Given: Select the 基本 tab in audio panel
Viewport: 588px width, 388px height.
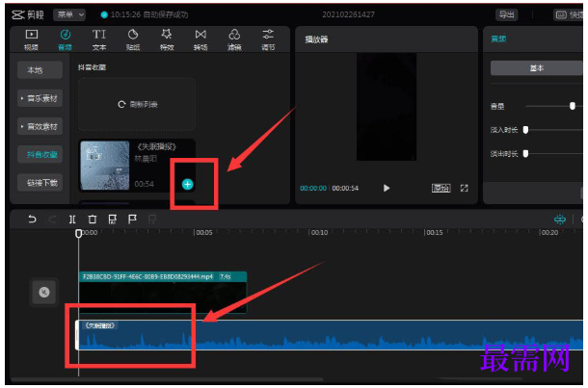Looking at the screenshot, I should 537,68.
